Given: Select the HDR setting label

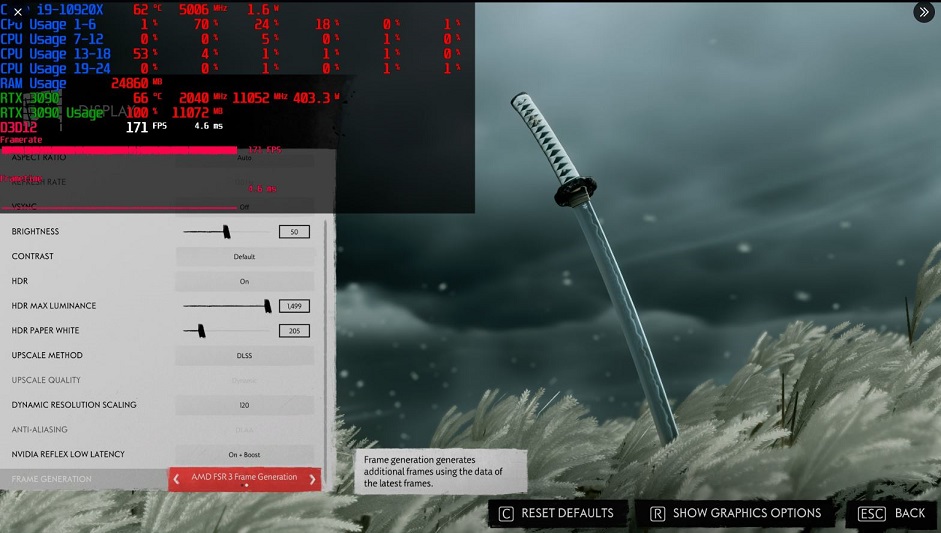Looking at the screenshot, I should [20, 281].
